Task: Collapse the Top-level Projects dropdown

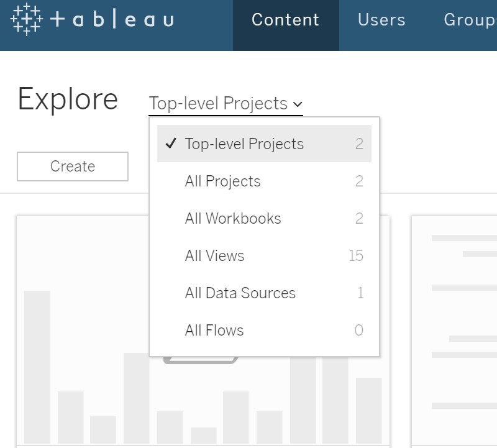Action: (226, 104)
